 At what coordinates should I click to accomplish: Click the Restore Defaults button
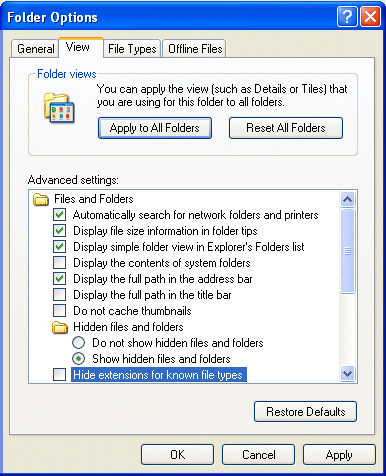click(x=305, y=412)
